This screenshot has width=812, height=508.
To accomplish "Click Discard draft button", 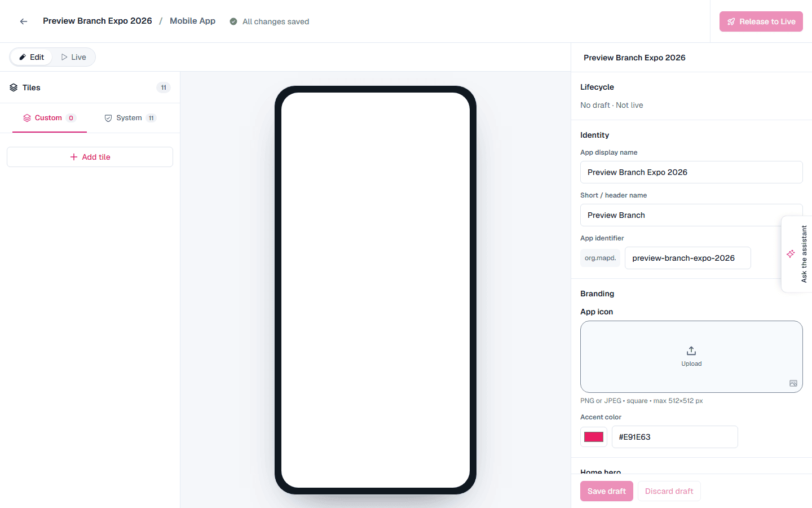I will click(x=669, y=491).
